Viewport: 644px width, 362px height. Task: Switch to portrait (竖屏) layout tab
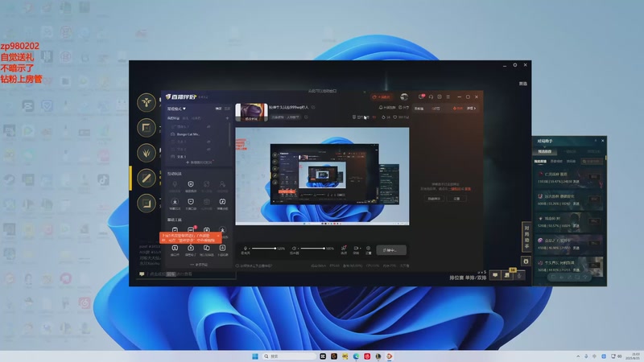227,109
